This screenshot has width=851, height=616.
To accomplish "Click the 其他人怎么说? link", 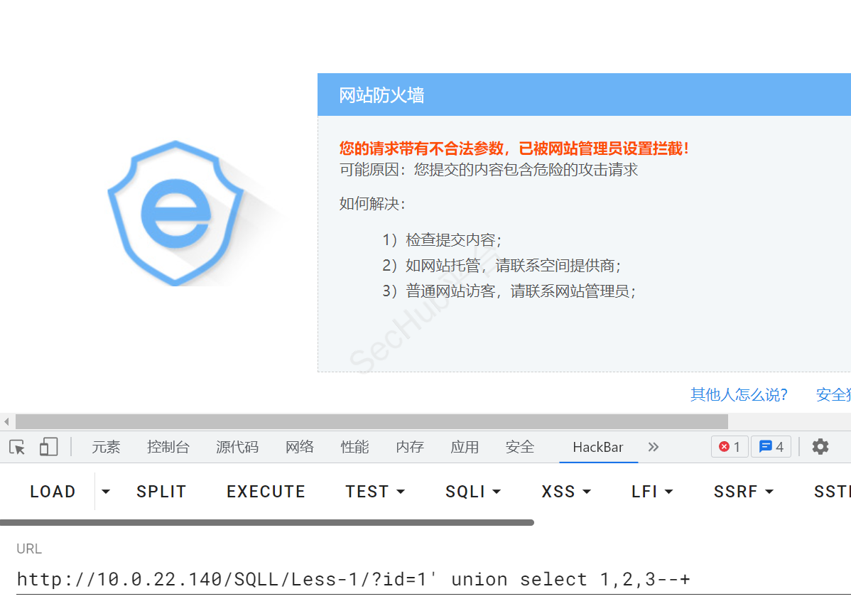I will (x=739, y=395).
